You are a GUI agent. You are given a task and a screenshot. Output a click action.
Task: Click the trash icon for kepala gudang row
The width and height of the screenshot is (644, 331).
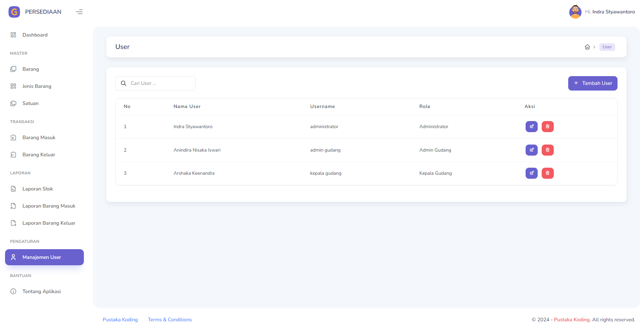point(547,173)
